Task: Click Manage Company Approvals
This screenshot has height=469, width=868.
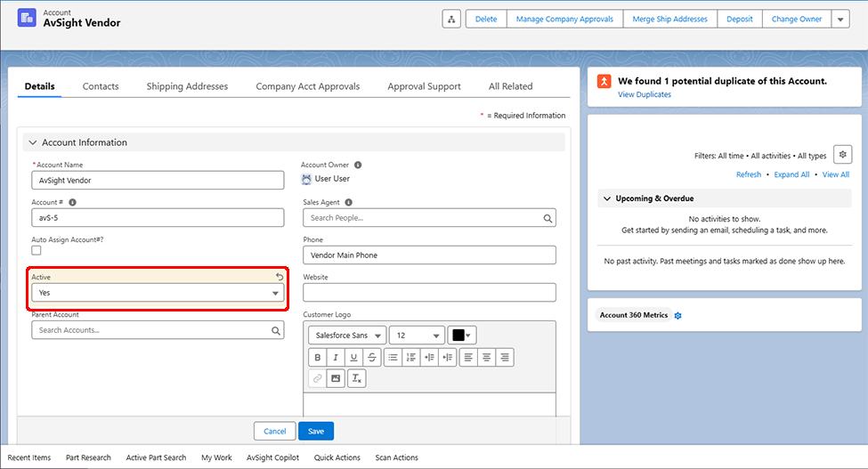Action: [x=564, y=19]
